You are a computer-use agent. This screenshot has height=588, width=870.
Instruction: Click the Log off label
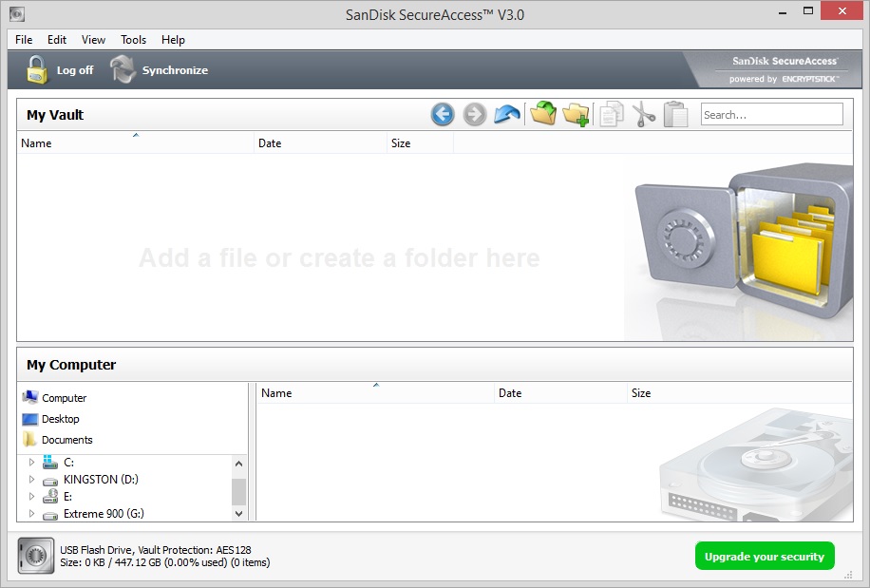pos(75,70)
